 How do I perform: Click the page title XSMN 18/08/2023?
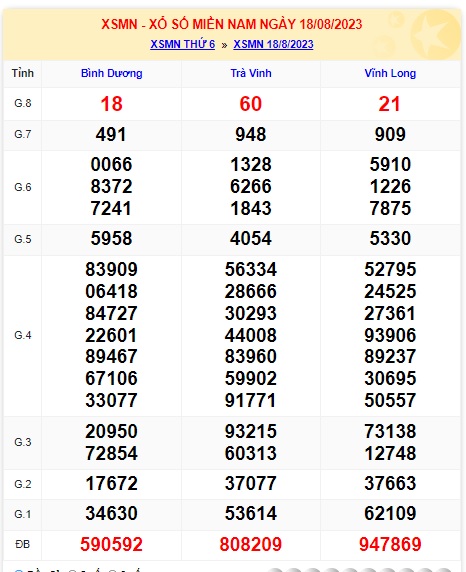pyautogui.click(x=232, y=24)
